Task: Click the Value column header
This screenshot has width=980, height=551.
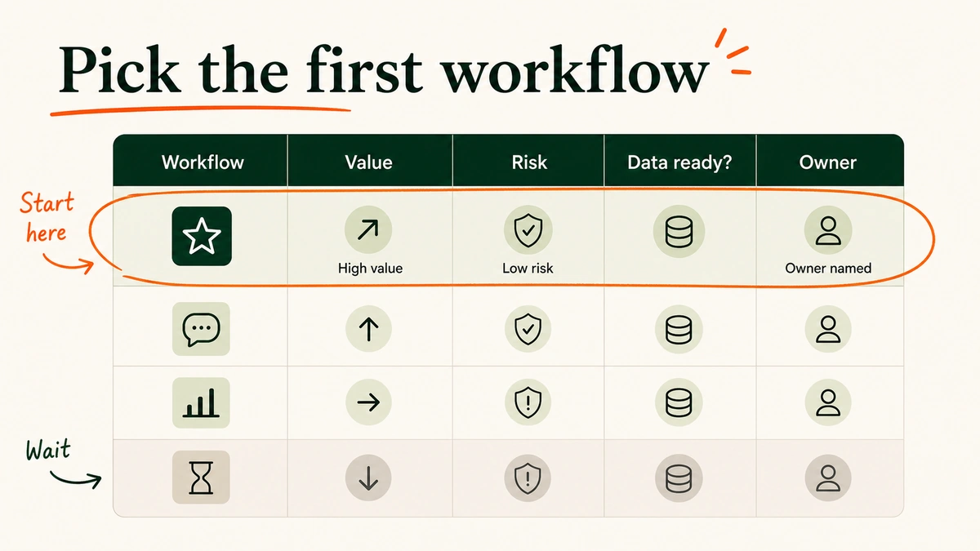Action: point(369,162)
